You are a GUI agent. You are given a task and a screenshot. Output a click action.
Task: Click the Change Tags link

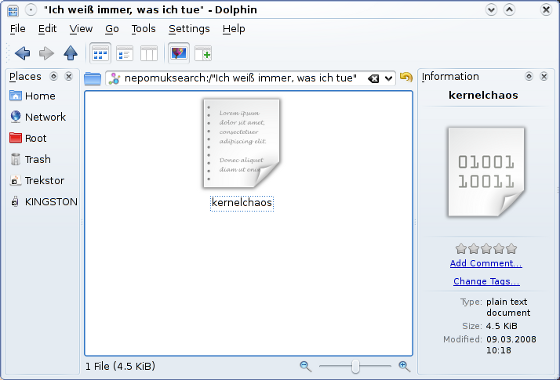[486, 281]
